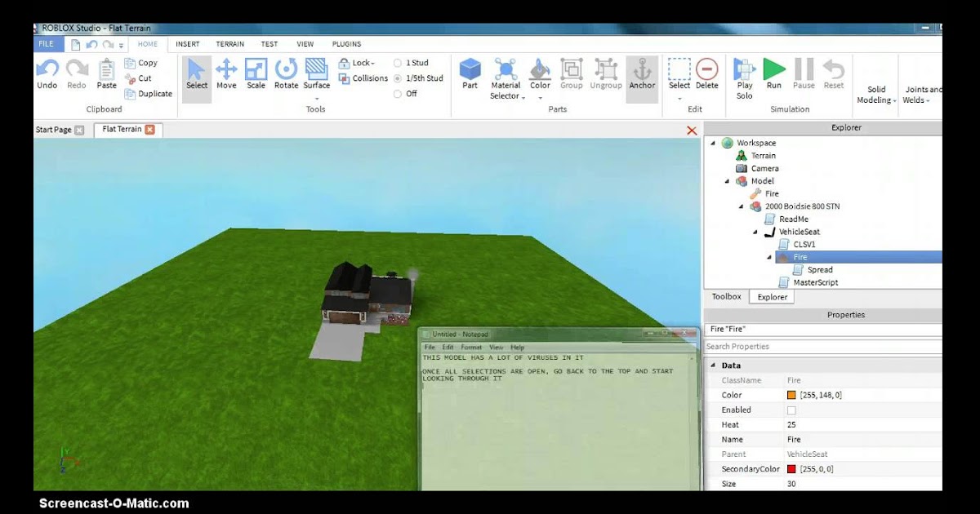The height and width of the screenshot is (514, 980).
Task: Click the orange Color property swatch
Action: 791,395
